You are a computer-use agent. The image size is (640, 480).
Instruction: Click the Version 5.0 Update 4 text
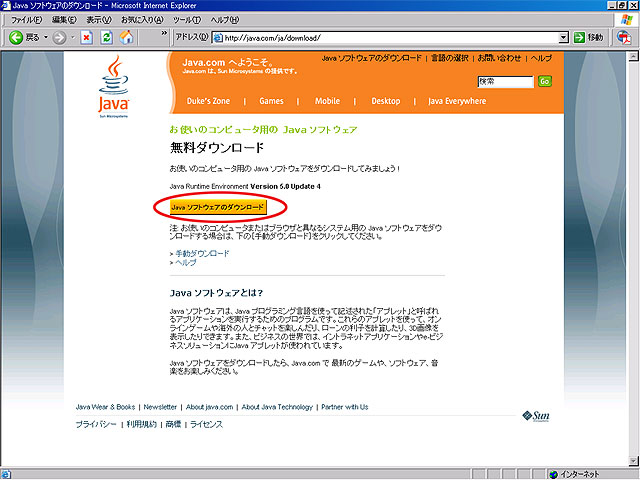(285, 187)
